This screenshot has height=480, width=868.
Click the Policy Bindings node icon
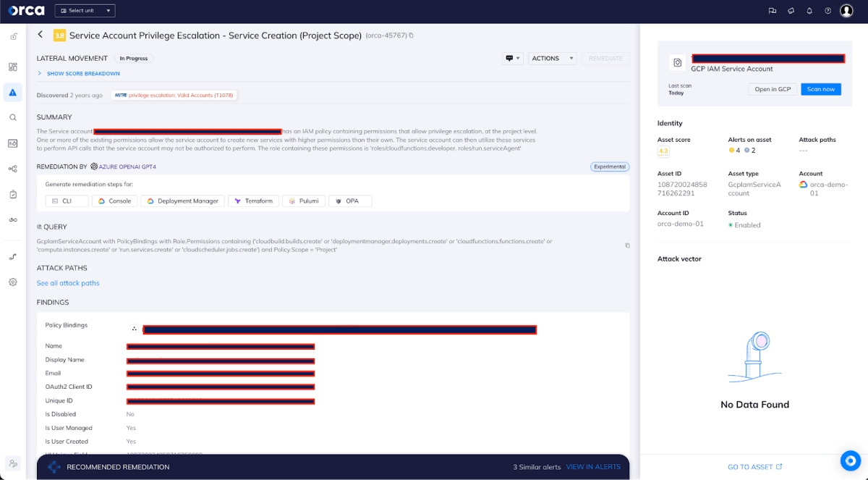pos(134,329)
